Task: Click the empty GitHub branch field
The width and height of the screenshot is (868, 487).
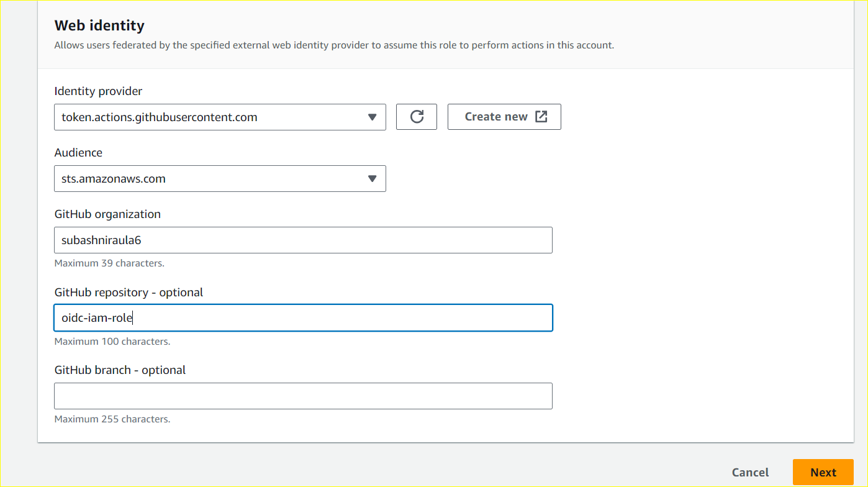Action: tap(303, 396)
